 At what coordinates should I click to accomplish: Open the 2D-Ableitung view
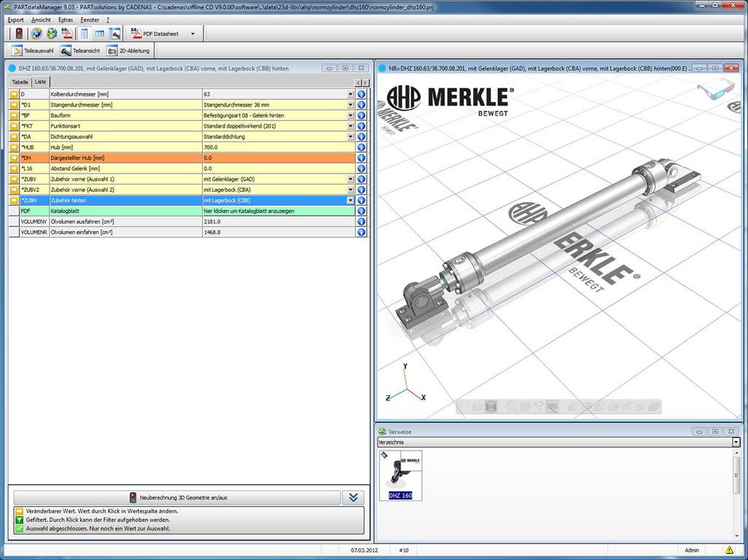[128, 50]
